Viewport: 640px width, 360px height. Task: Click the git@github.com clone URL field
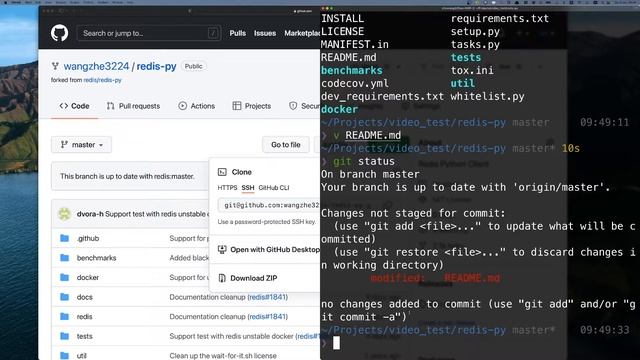tap(269, 205)
